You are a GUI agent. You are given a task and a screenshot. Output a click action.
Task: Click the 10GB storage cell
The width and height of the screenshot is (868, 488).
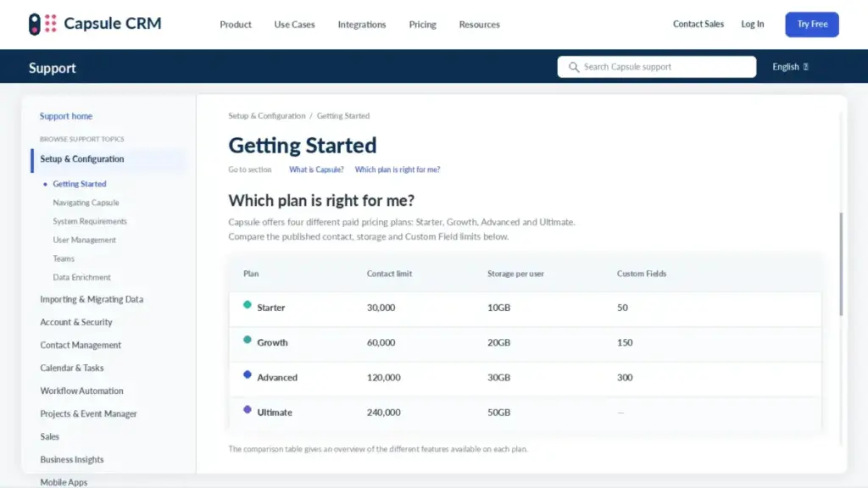(x=498, y=308)
